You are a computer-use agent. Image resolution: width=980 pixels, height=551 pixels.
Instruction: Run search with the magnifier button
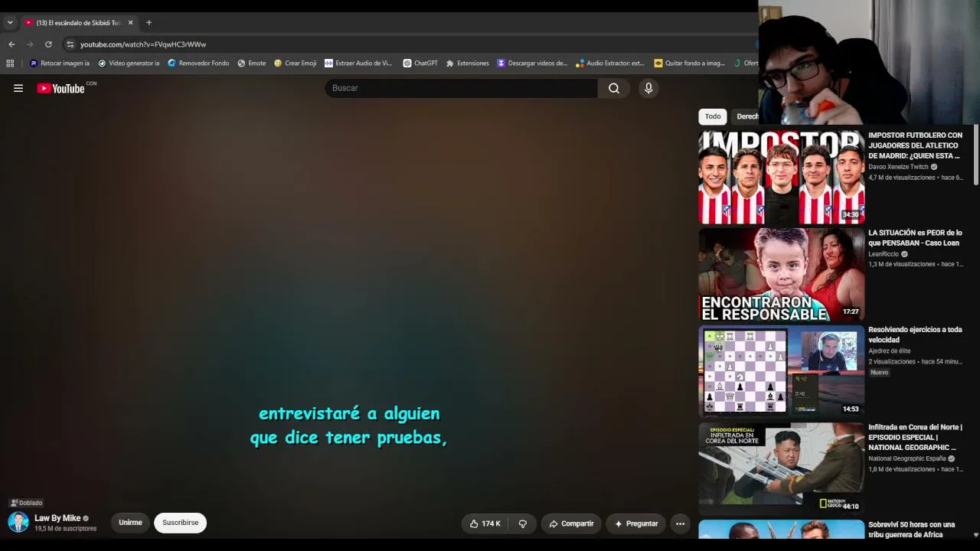point(614,88)
